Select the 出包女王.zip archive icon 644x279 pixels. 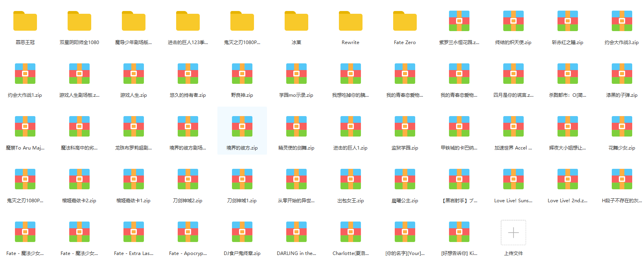pyautogui.click(x=351, y=179)
